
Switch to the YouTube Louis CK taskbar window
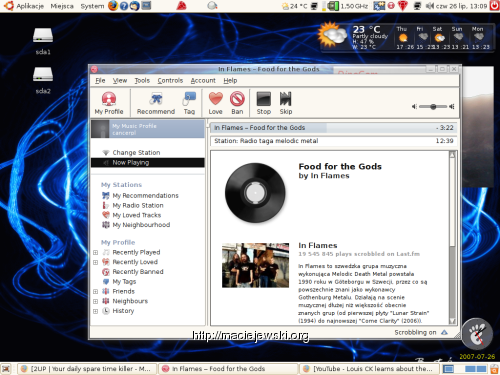[369, 369]
